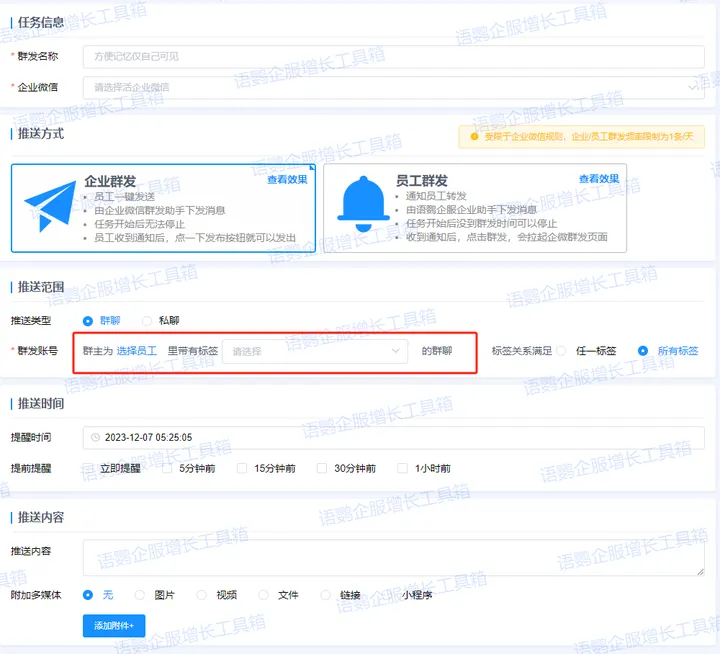Tick the 1小时前 reminder checkbox
Screen dimensions: 720x654
[402, 468]
